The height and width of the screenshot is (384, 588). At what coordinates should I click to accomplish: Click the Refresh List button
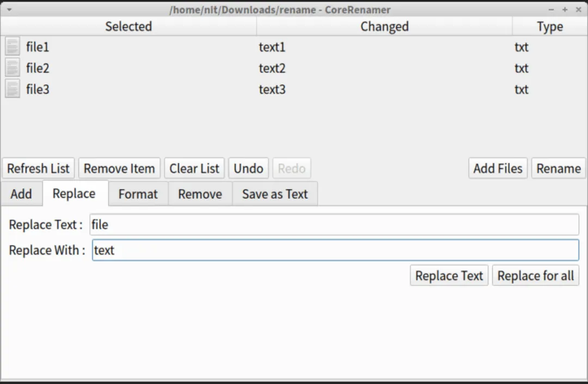pyautogui.click(x=38, y=168)
